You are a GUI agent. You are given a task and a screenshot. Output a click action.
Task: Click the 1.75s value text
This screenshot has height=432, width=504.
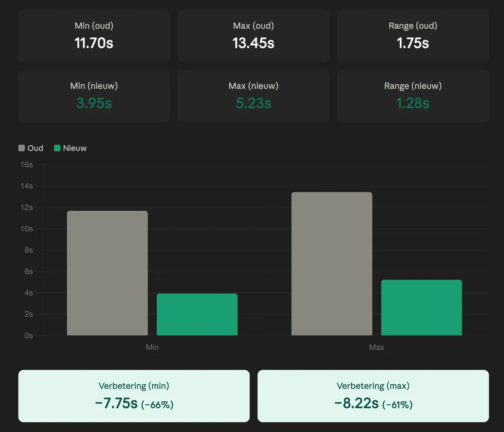413,43
